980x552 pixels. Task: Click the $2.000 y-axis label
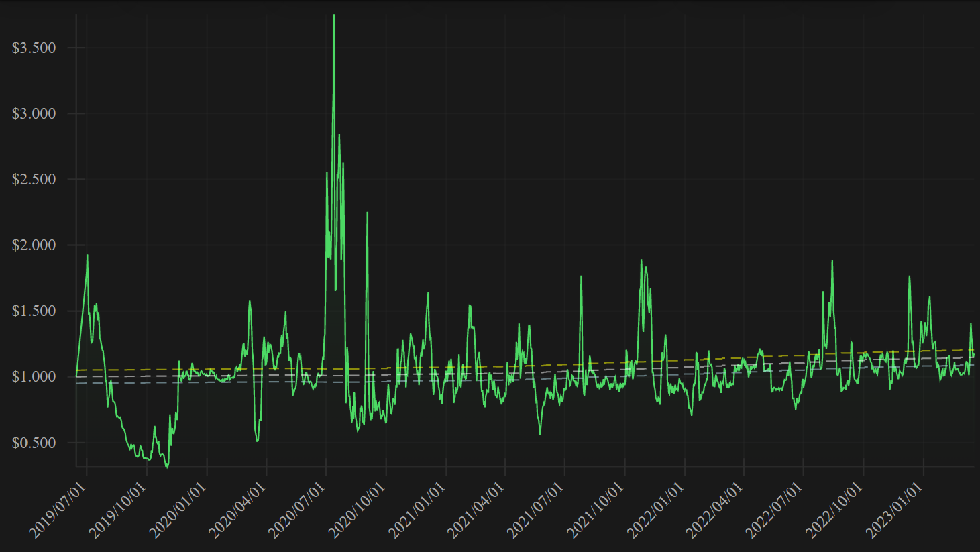pos(34,245)
